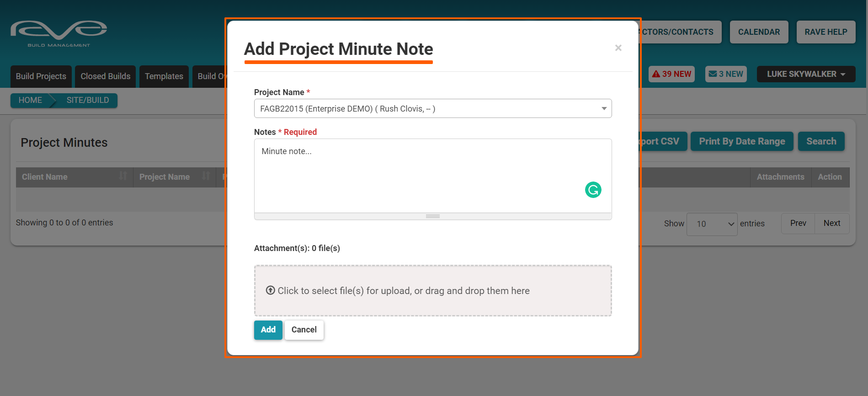Image resolution: width=868 pixels, height=396 pixels.
Task: Change the Show entries count dropdown
Action: pyautogui.click(x=712, y=224)
